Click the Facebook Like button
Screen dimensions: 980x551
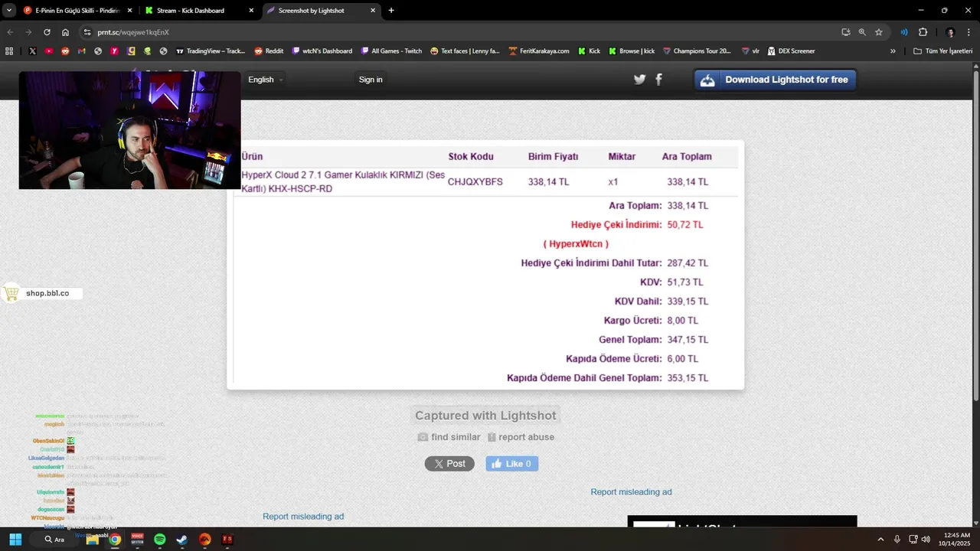pyautogui.click(x=511, y=464)
